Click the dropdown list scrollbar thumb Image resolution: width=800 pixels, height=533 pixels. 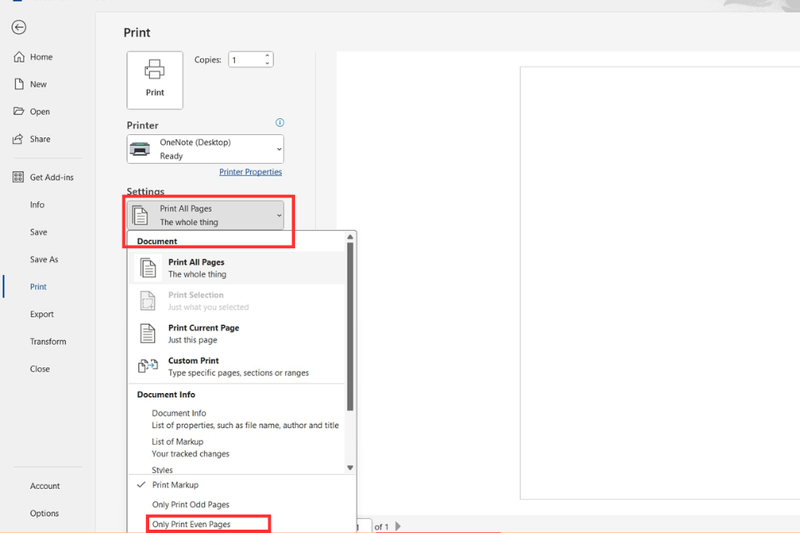350,326
